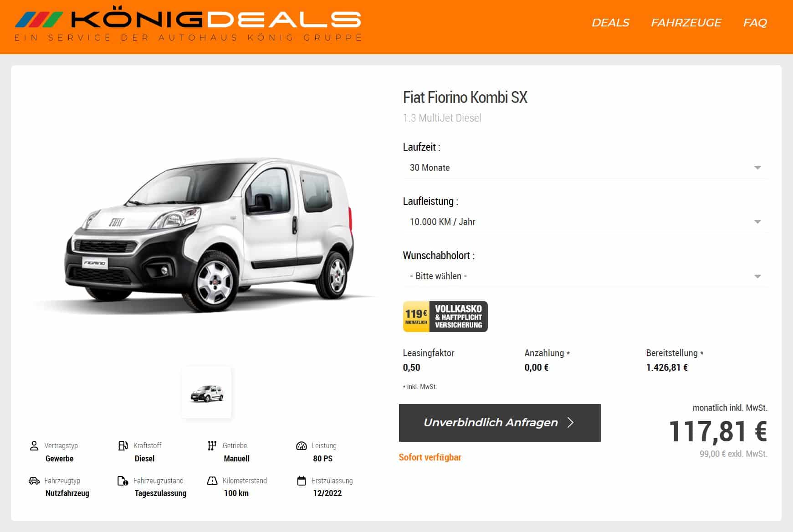
Task: Click the Kraftstoff fuel pump icon
Action: click(123, 445)
